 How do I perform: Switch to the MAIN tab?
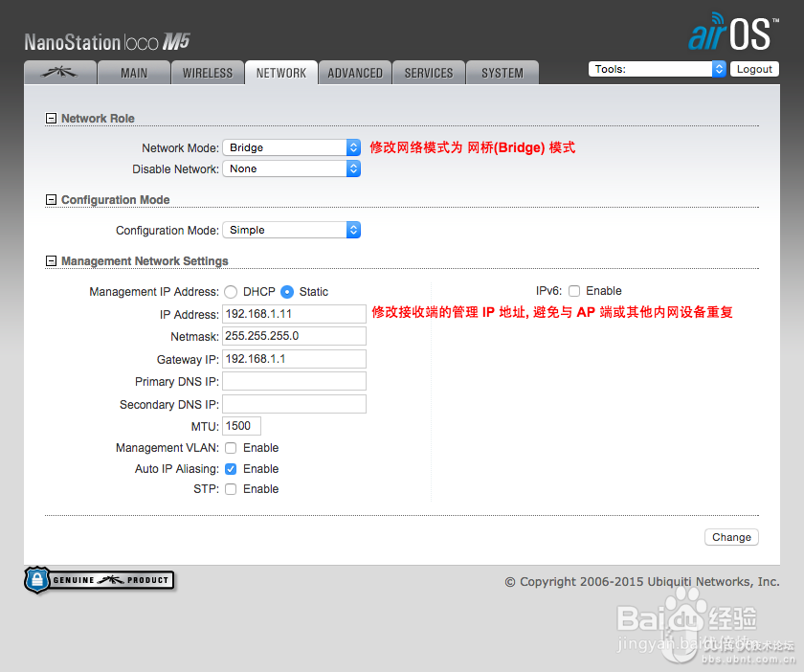(134, 73)
